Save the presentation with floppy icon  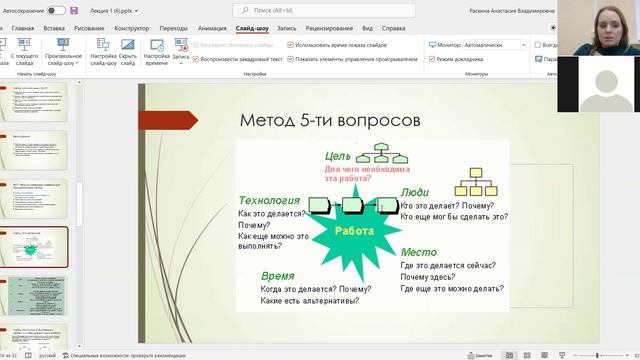pos(74,11)
